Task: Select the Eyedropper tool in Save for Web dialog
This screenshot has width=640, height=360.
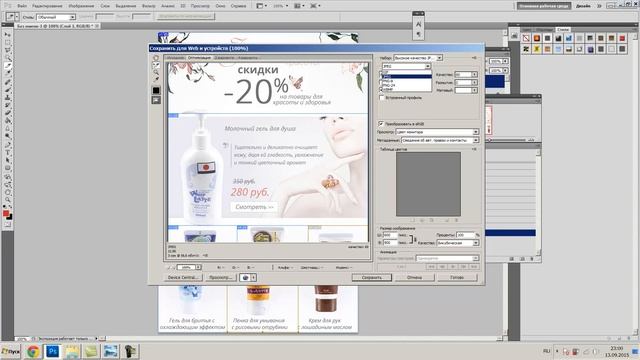Action: (x=156, y=79)
